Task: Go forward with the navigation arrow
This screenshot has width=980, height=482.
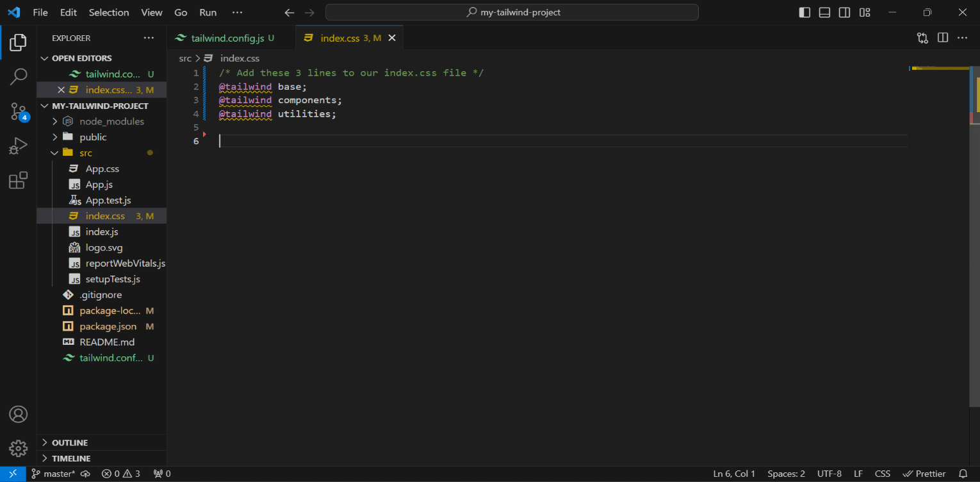Action: click(x=309, y=12)
